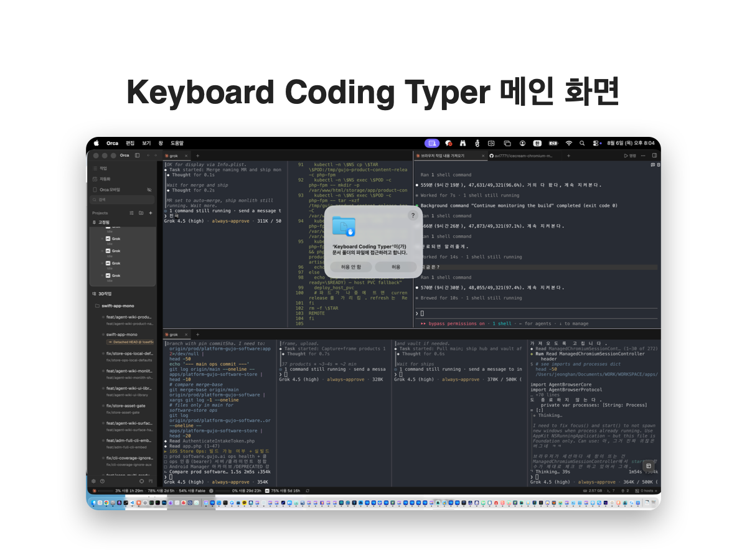The height and width of the screenshot is (560, 747).
Task: Switch to the top-left grok tab
Action: pyautogui.click(x=175, y=155)
